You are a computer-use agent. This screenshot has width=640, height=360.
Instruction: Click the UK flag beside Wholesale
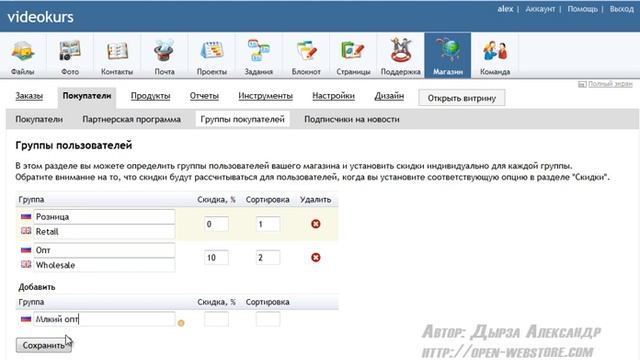click(26, 264)
